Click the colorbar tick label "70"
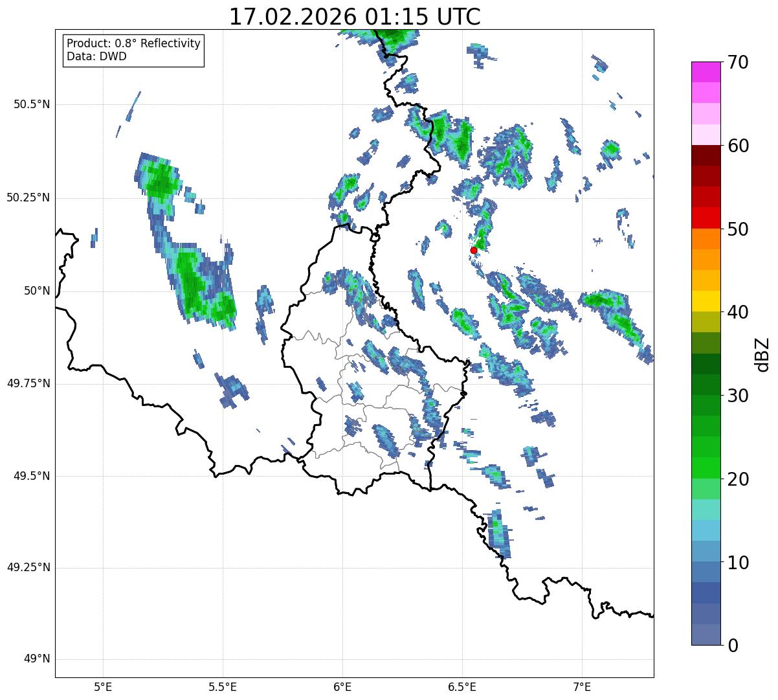The width and height of the screenshot is (778, 700). [x=737, y=62]
